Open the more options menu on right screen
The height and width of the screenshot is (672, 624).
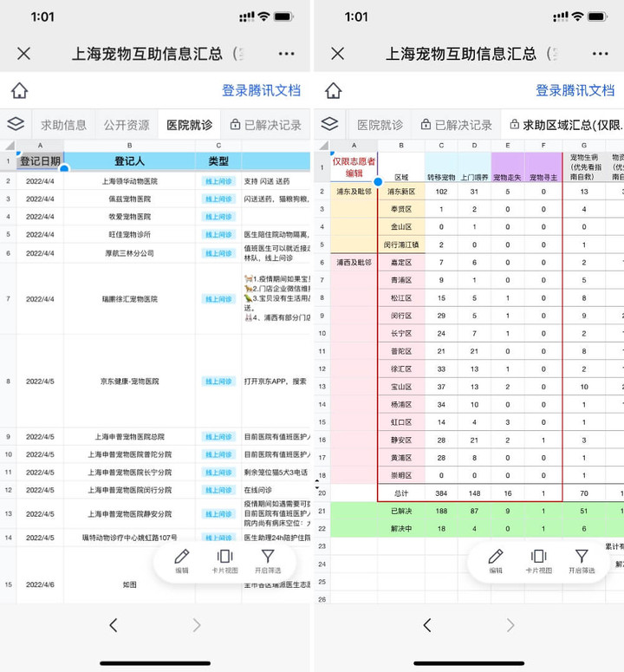pyautogui.click(x=600, y=54)
